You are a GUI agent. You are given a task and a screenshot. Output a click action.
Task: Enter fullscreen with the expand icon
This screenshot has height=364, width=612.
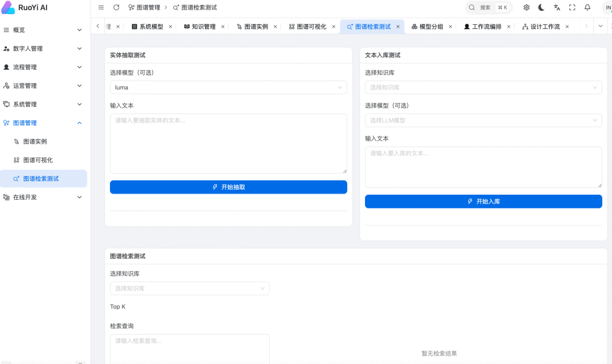572,7
